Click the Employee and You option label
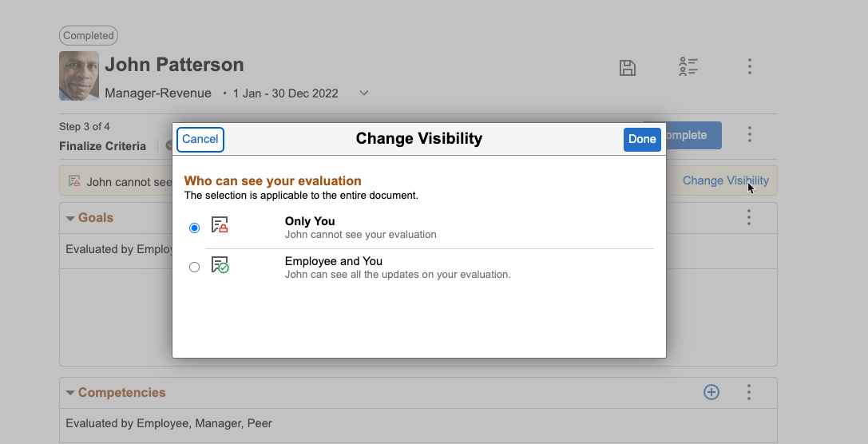 point(333,261)
